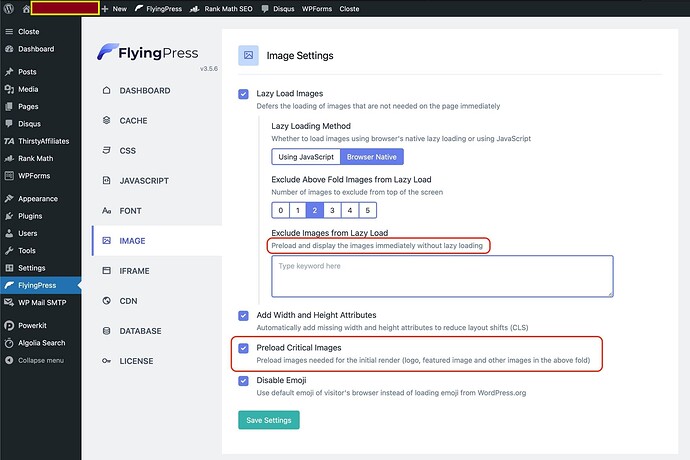The image size is (690, 460).
Task: Open Closte in the admin bar
Action: pos(349,9)
